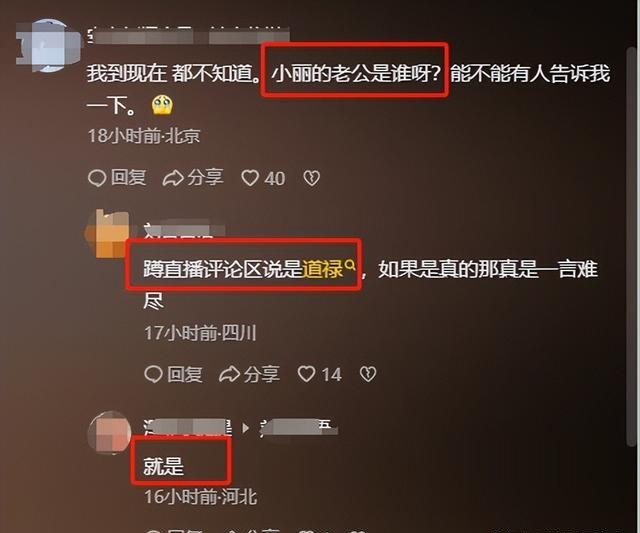Dislike the Sichuan comment via broken heart
This screenshot has height=533, width=640.
point(368,374)
